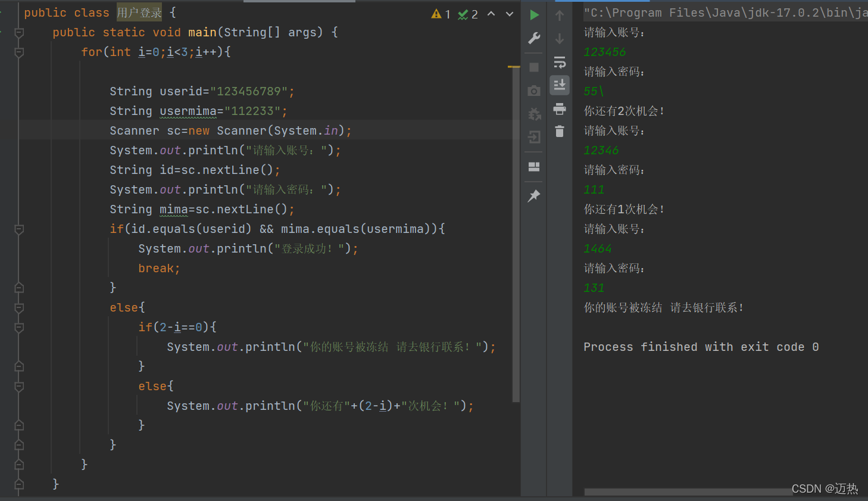Collapse the if(2-i==0){ fold marker
868x501 pixels.
coord(19,327)
